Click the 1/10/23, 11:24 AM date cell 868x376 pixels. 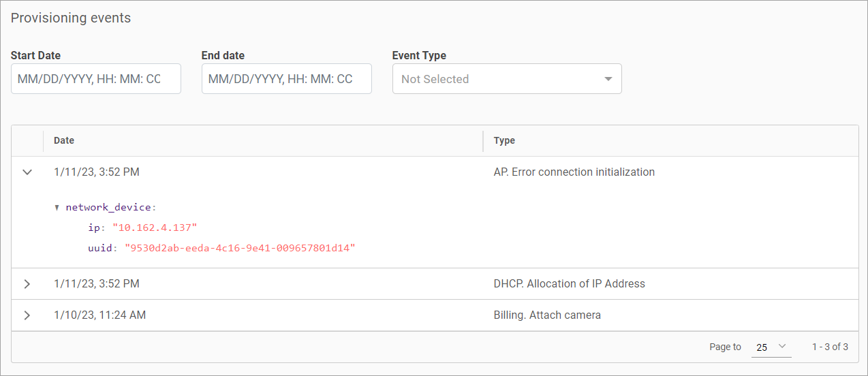(x=99, y=315)
